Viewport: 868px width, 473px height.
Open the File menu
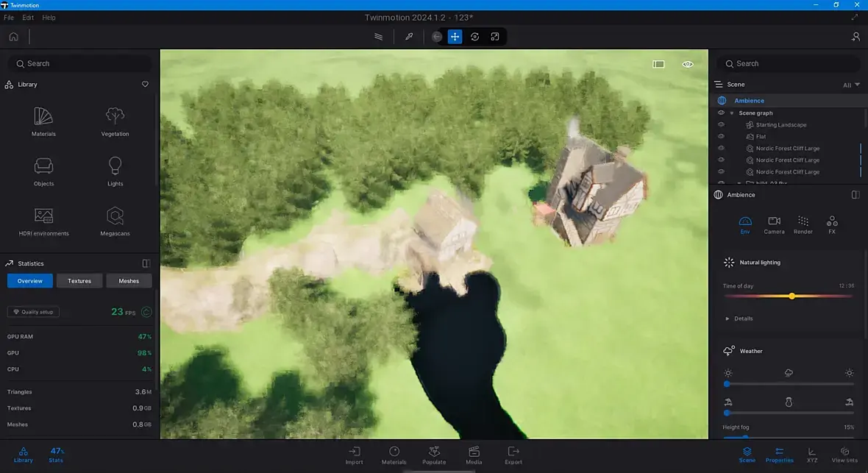click(x=9, y=18)
